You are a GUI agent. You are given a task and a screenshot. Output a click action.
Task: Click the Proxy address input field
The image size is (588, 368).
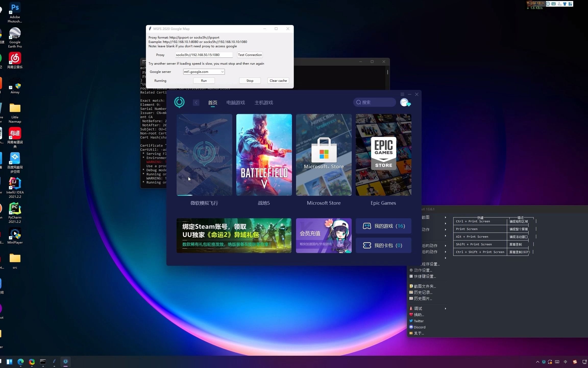tap(204, 55)
